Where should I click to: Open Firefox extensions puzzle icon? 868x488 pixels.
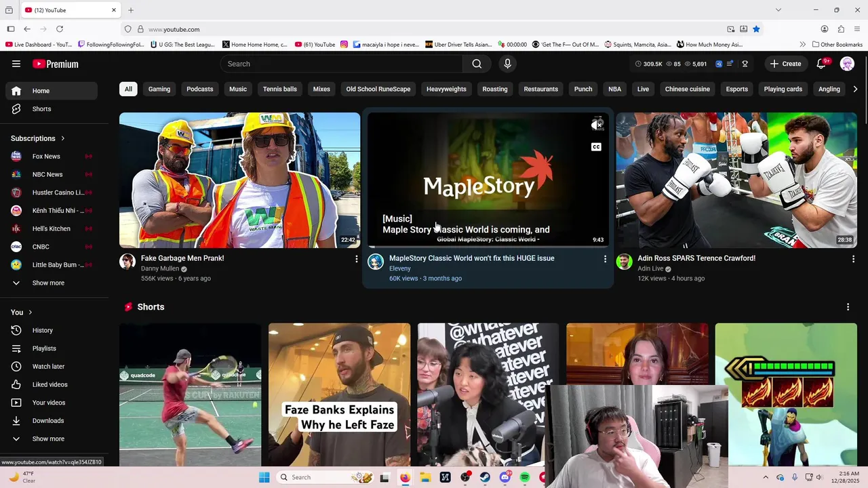point(841,29)
